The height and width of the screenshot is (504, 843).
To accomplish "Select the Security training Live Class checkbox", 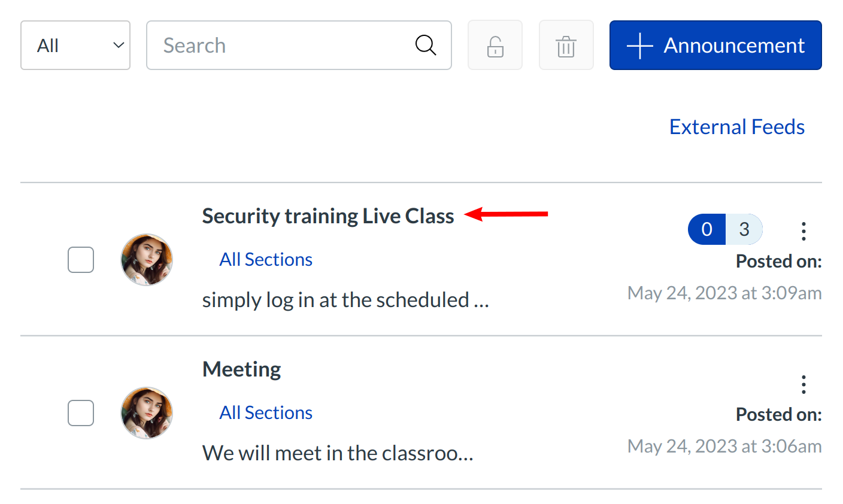I will click(x=81, y=260).
